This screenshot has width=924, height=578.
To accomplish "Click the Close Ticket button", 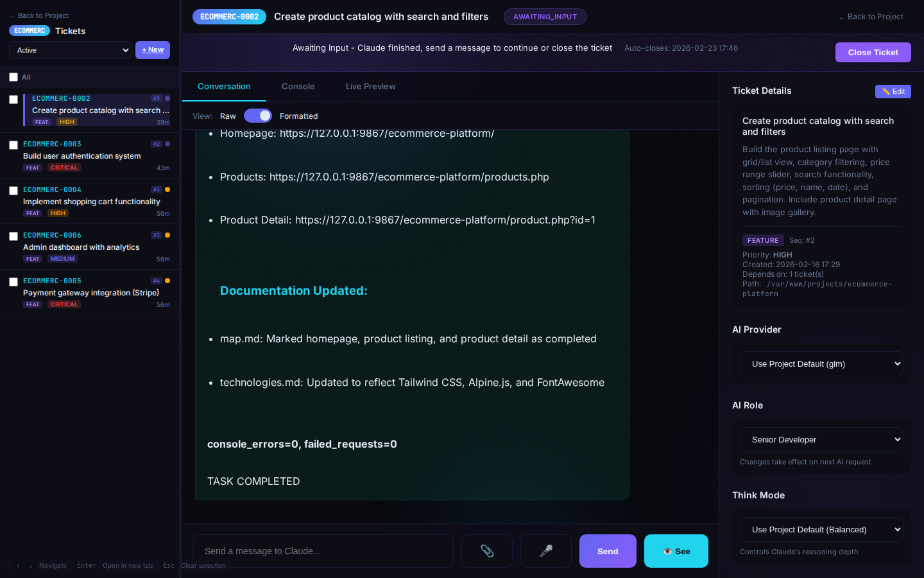I will [873, 52].
